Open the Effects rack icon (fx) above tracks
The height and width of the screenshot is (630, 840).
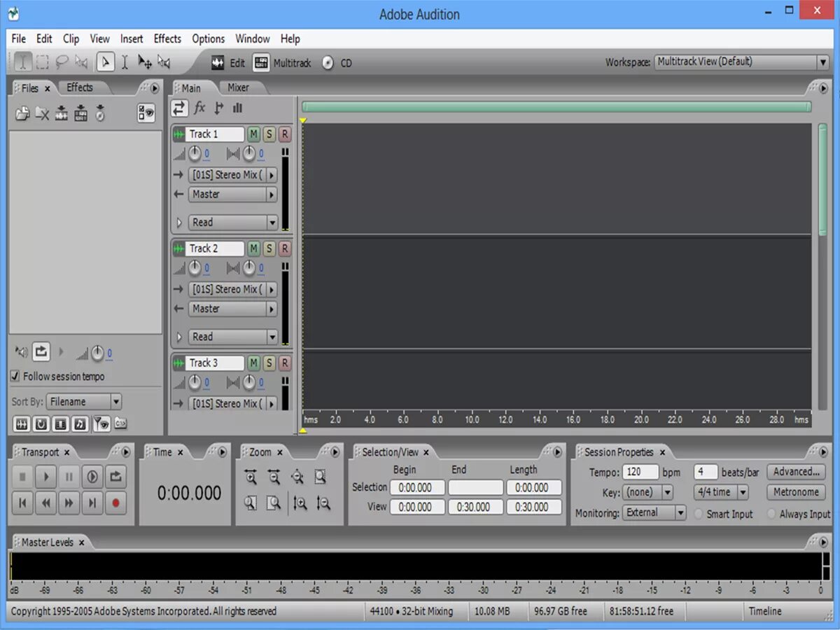pyautogui.click(x=200, y=108)
